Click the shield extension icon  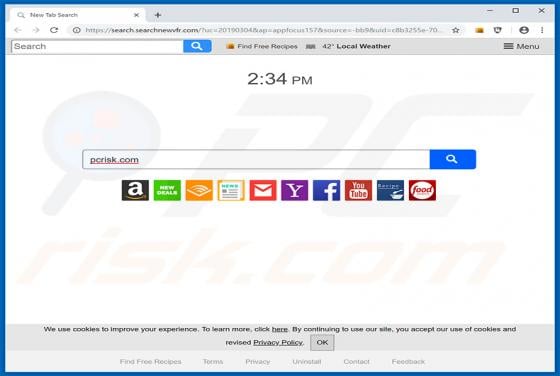coord(497,30)
